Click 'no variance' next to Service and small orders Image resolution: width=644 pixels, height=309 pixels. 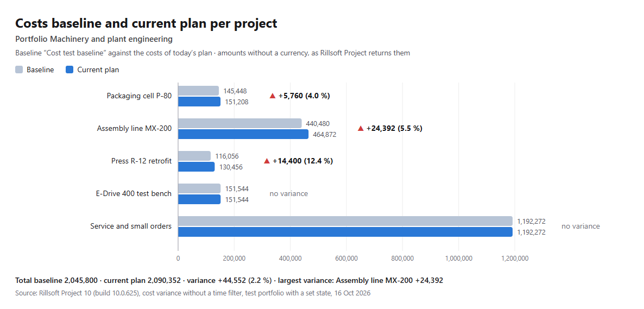(x=581, y=226)
